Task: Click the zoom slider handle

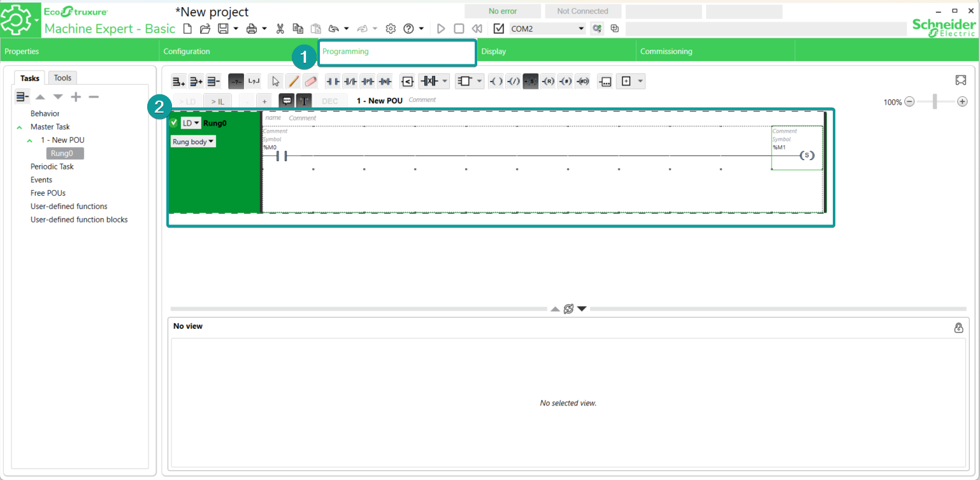Action: (x=935, y=101)
